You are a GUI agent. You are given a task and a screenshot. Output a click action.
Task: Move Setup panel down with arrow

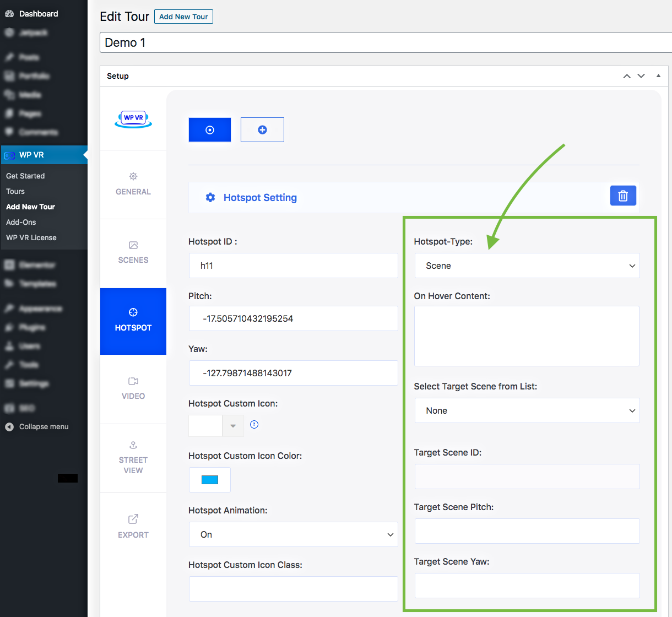point(641,76)
